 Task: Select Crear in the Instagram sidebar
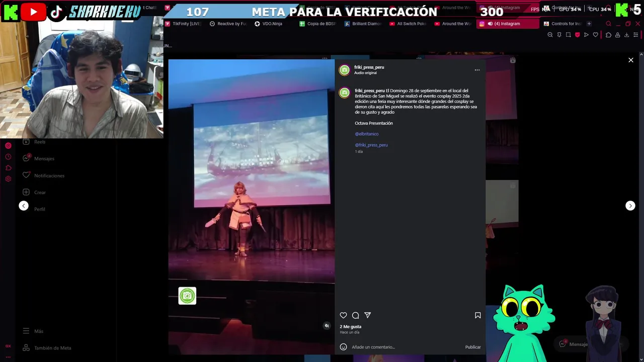(34, 192)
